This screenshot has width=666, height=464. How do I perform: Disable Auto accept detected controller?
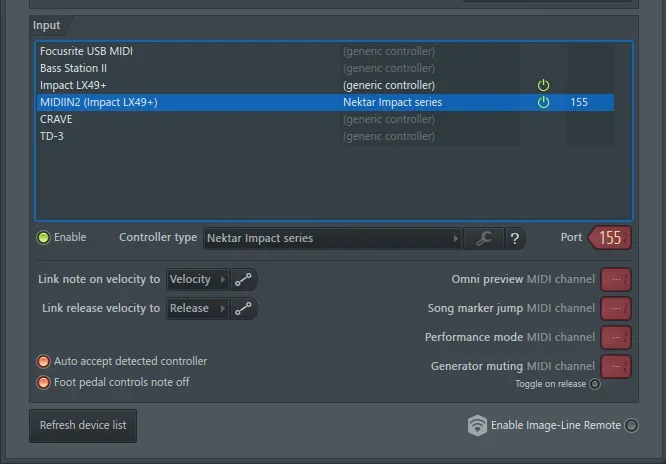click(43, 362)
